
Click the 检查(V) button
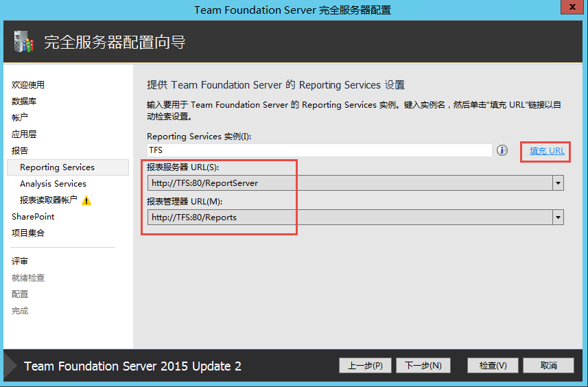click(x=493, y=366)
